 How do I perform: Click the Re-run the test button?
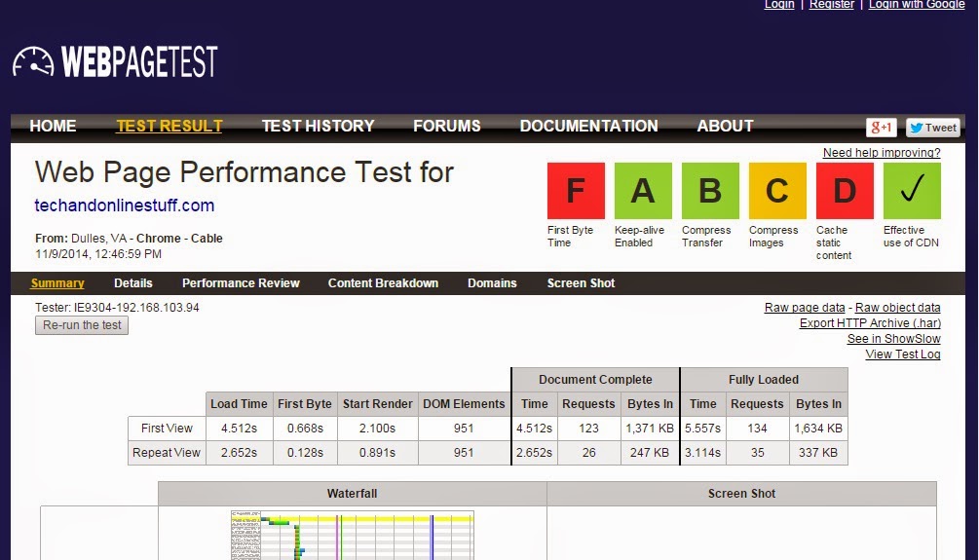[82, 325]
